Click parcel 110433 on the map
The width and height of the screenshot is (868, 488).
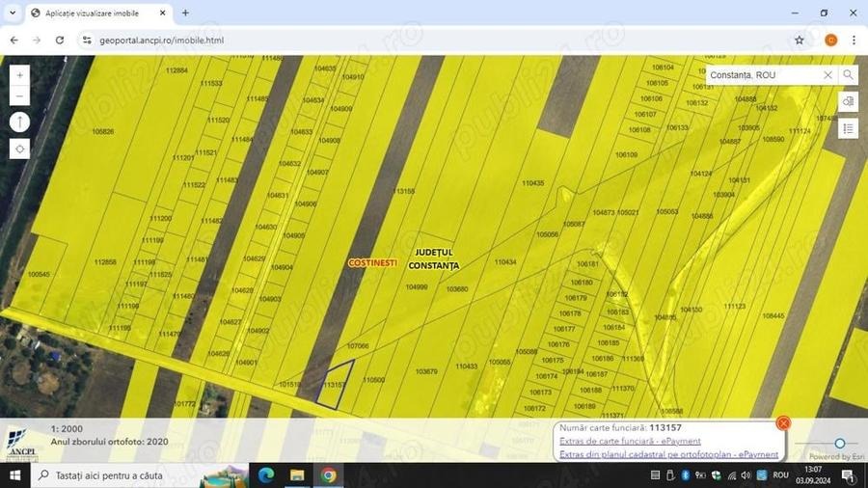466,366
